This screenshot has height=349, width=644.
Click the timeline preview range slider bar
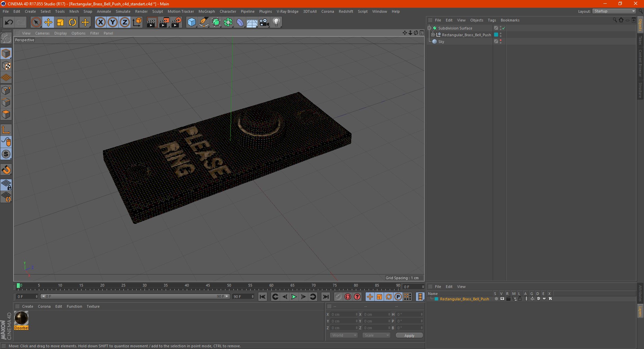(135, 296)
